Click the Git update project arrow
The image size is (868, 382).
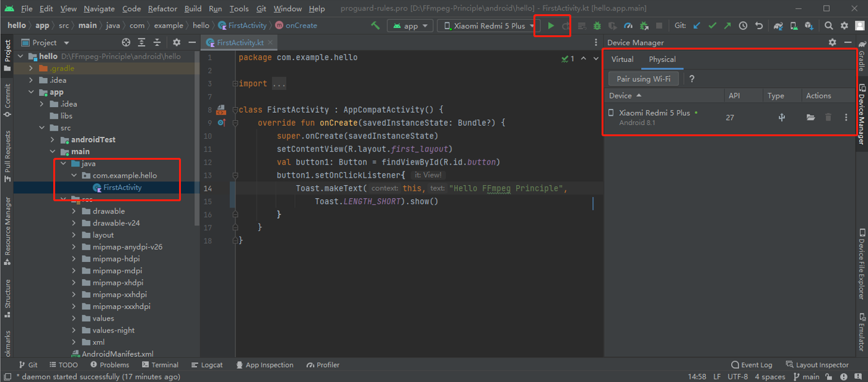click(x=697, y=26)
